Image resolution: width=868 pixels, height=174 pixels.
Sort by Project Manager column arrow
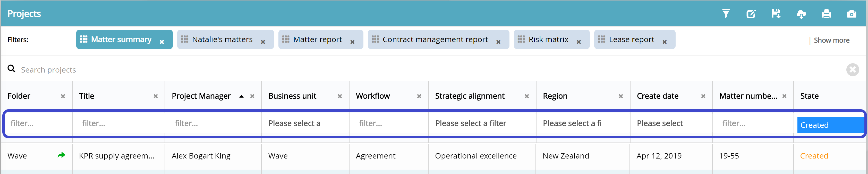(241, 96)
